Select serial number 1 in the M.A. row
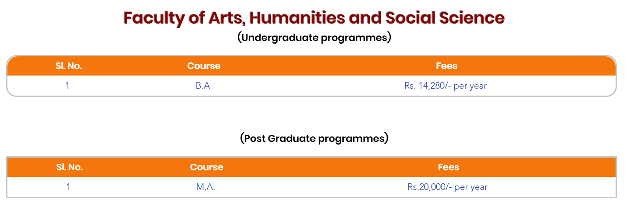This screenshot has height=210, width=644. tap(68, 187)
